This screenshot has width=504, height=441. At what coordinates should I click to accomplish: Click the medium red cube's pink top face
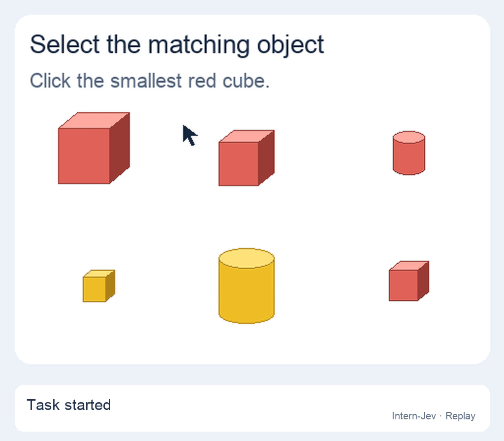pos(247,136)
